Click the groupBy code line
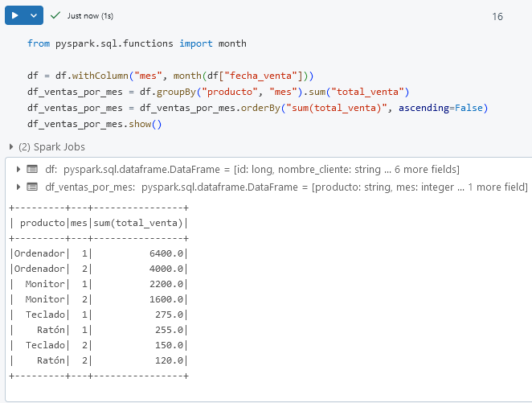 click(217, 92)
